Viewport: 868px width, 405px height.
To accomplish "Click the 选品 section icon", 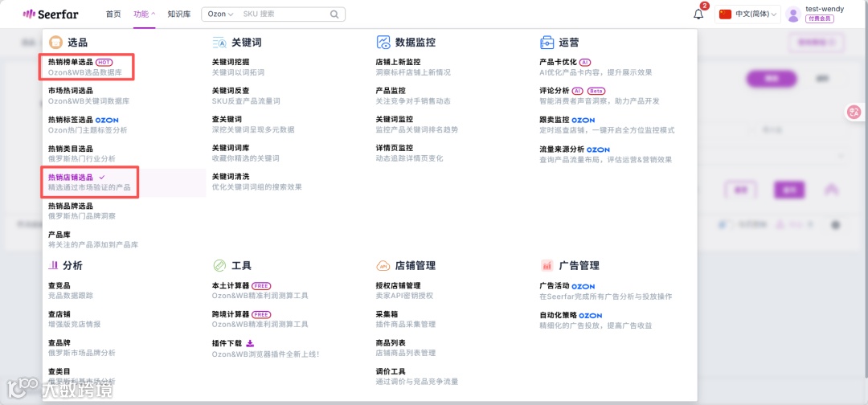I will click(55, 43).
